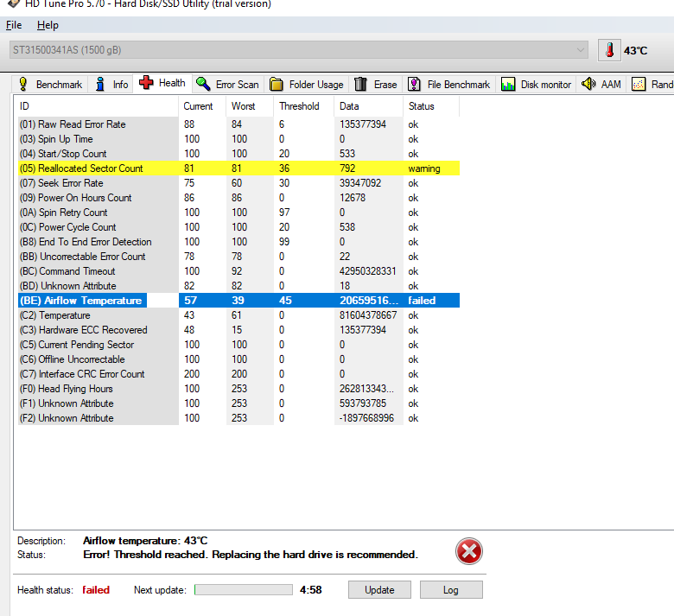The image size is (674, 616).
Task: Select the (04) Start/Stop Count row
Action: 239,154
